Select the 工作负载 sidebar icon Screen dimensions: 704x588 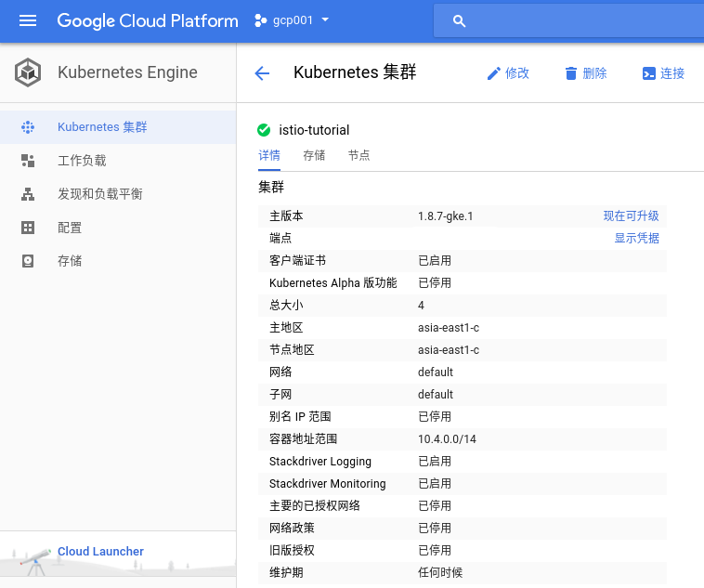[x=28, y=161]
